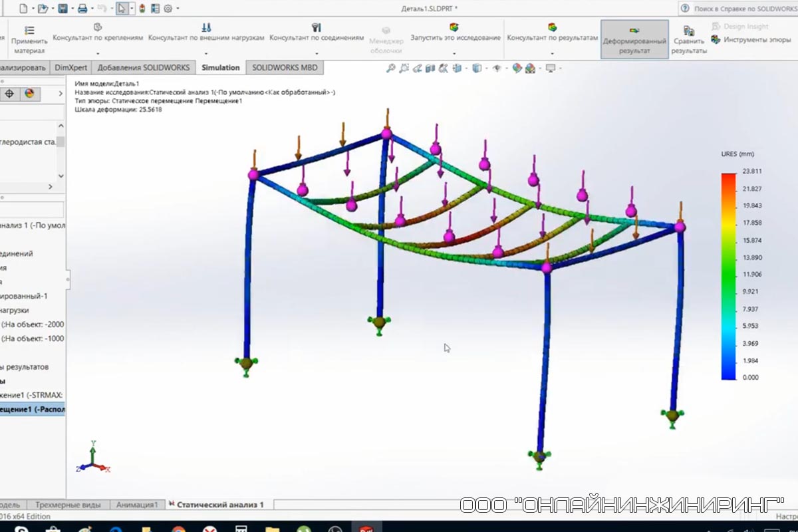Click the Save icon in the quick toolbar
Screen dimensions: 798x532
pyautogui.click(x=63, y=9)
